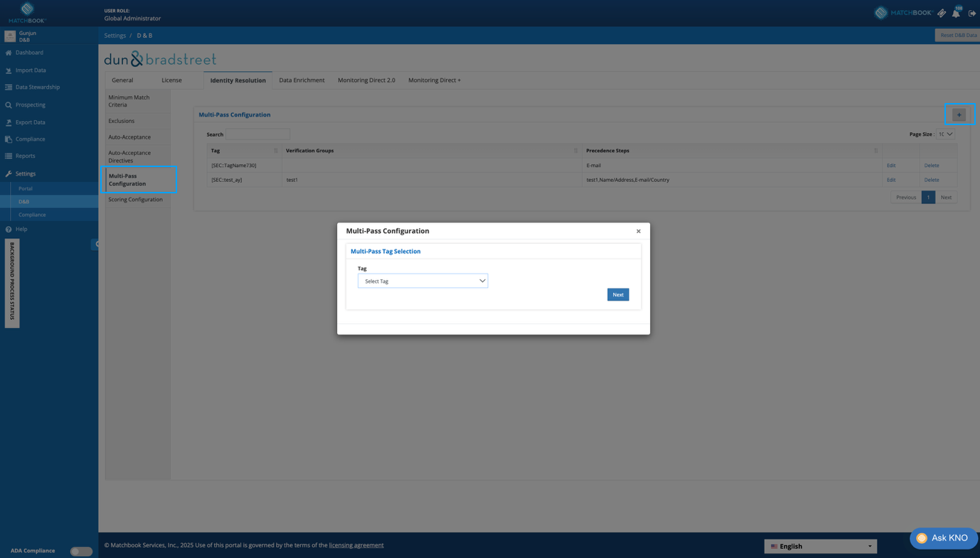
Task: Open the Page Size dropdown
Action: click(946, 134)
